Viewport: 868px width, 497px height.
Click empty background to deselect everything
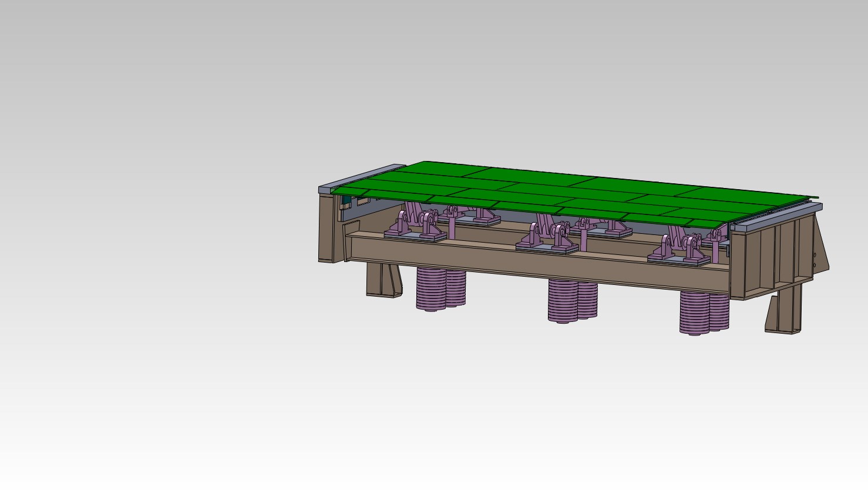(x=147, y=352)
